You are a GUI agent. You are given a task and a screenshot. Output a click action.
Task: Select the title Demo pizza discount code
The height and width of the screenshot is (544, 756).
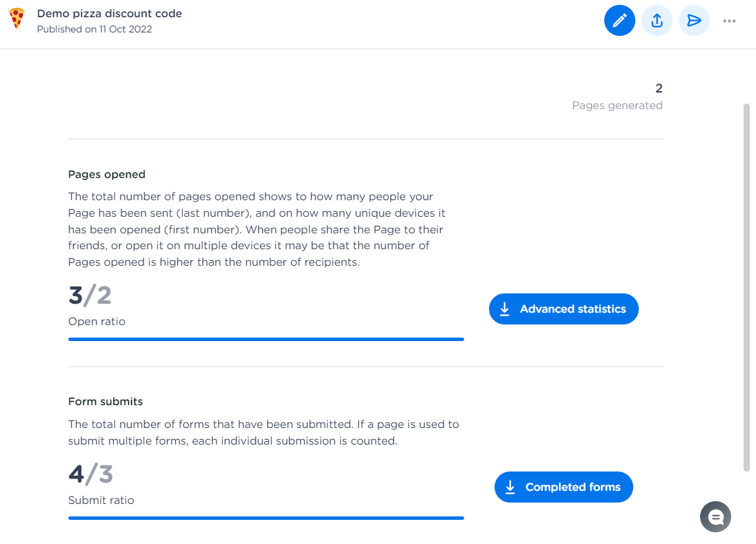point(109,14)
